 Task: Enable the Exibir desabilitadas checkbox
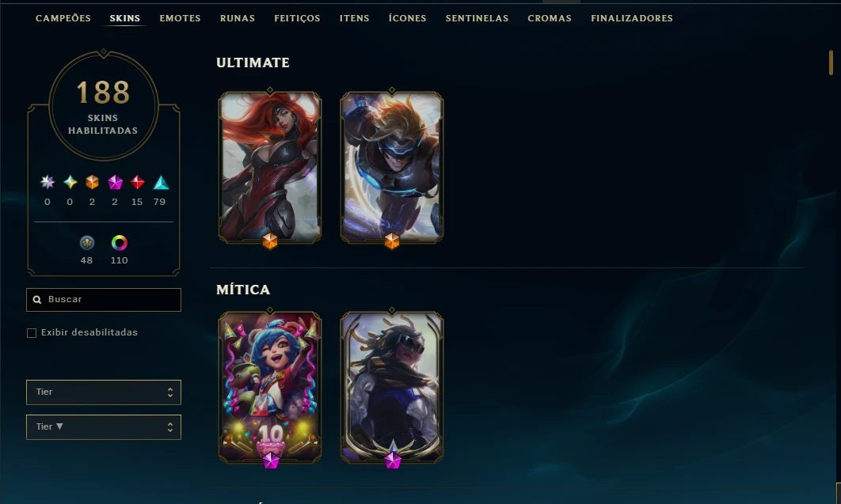[32, 333]
